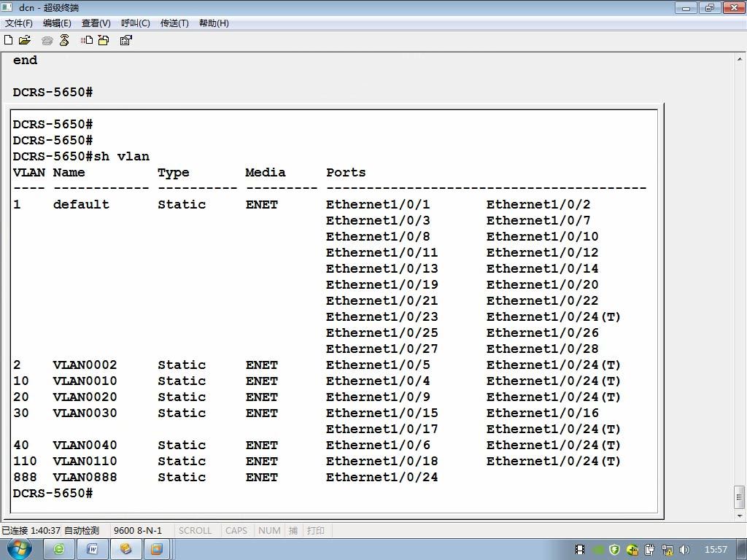Click the 'Ethernet1/0/5' port entry
Screen dimensions: 747x560
coord(378,365)
